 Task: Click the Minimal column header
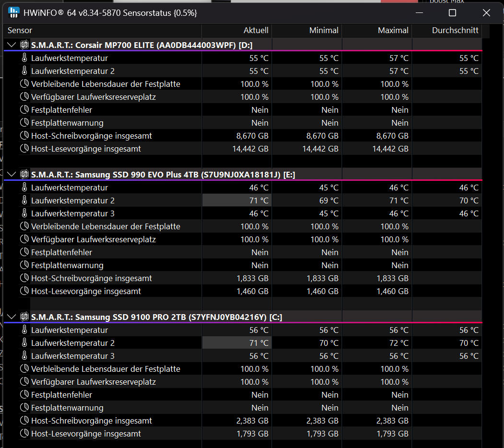(x=306, y=31)
